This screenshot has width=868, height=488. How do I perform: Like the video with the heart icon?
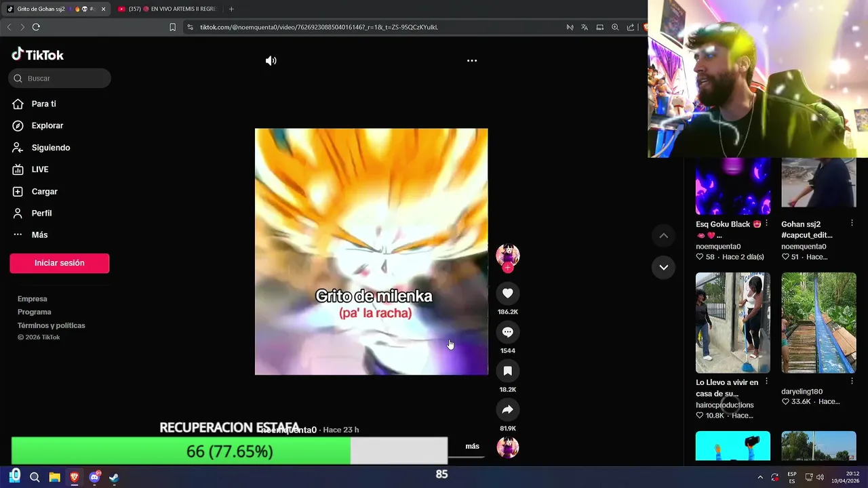(x=507, y=293)
